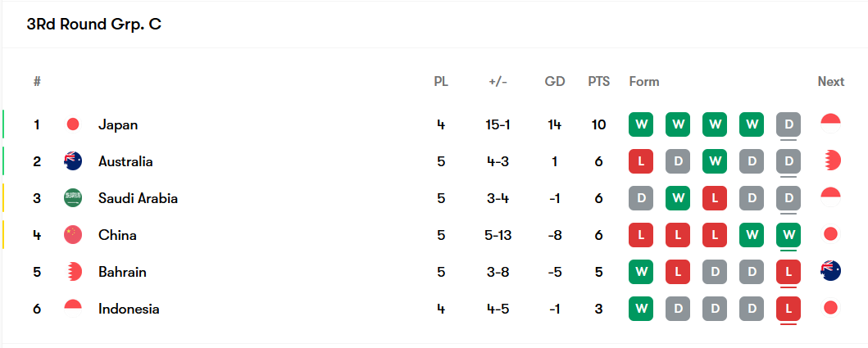Click the PTS column header
This screenshot has height=348, width=868.
click(x=598, y=82)
